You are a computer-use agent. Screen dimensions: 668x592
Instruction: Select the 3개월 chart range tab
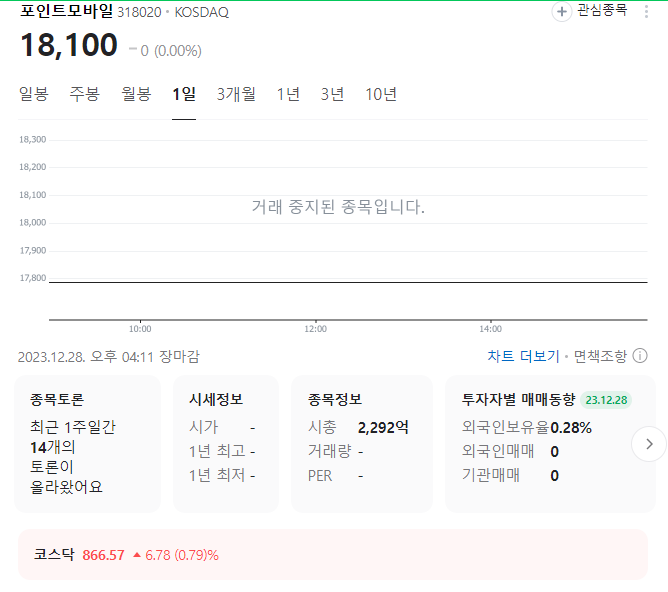point(236,94)
